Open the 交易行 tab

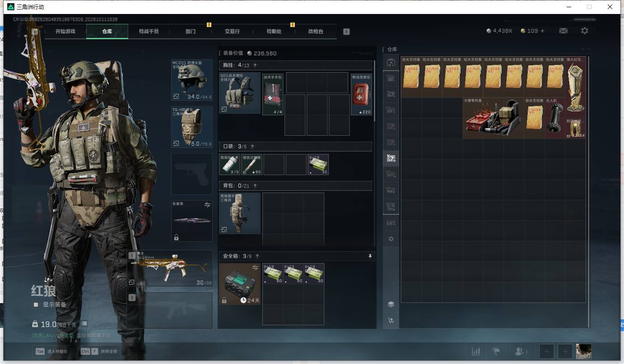pos(232,32)
